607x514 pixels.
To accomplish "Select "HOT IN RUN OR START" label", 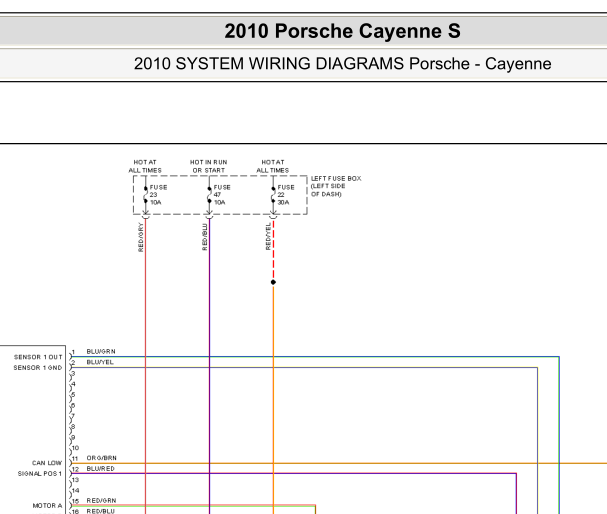I will click(x=208, y=166).
